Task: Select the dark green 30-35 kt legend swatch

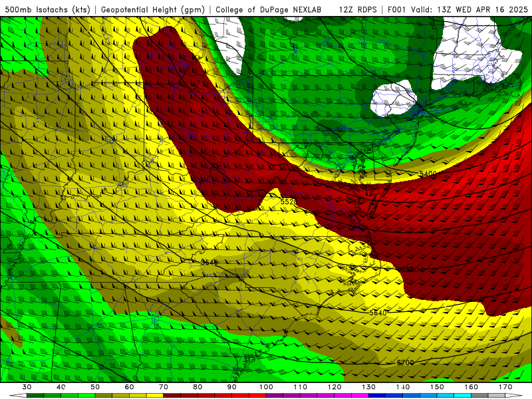Action: [x=35, y=396]
